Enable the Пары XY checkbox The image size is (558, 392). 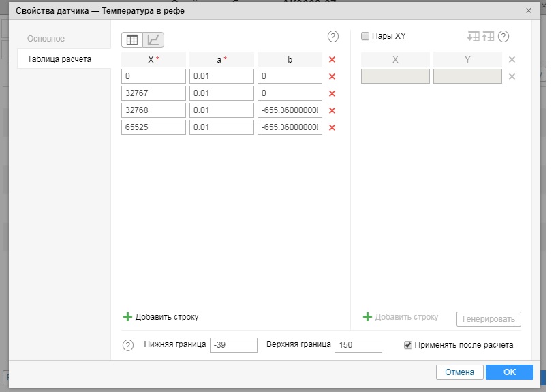[x=365, y=37]
